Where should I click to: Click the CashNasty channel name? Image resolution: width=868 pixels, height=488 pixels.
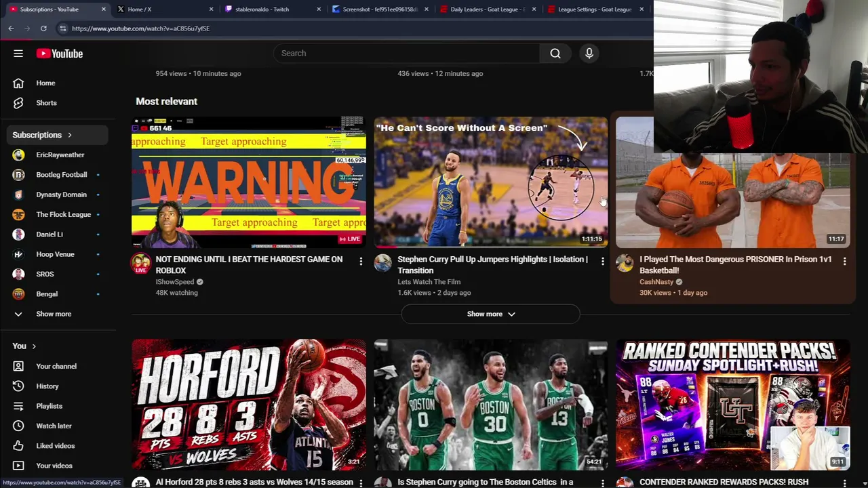point(656,282)
